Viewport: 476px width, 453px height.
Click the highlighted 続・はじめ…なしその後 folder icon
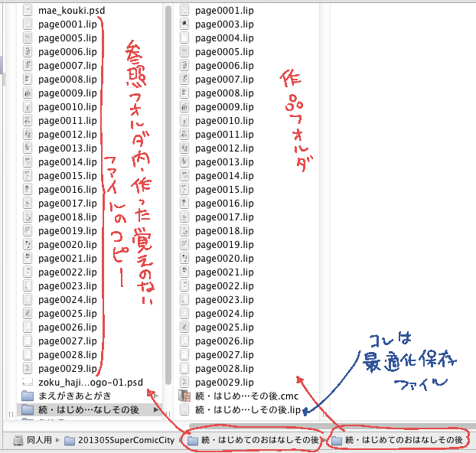[x=28, y=409]
